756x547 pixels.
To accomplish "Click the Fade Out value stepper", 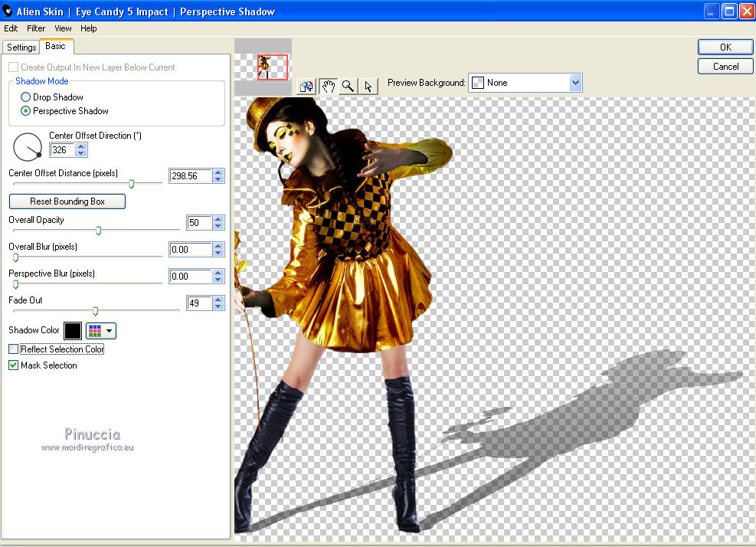I will point(218,303).
